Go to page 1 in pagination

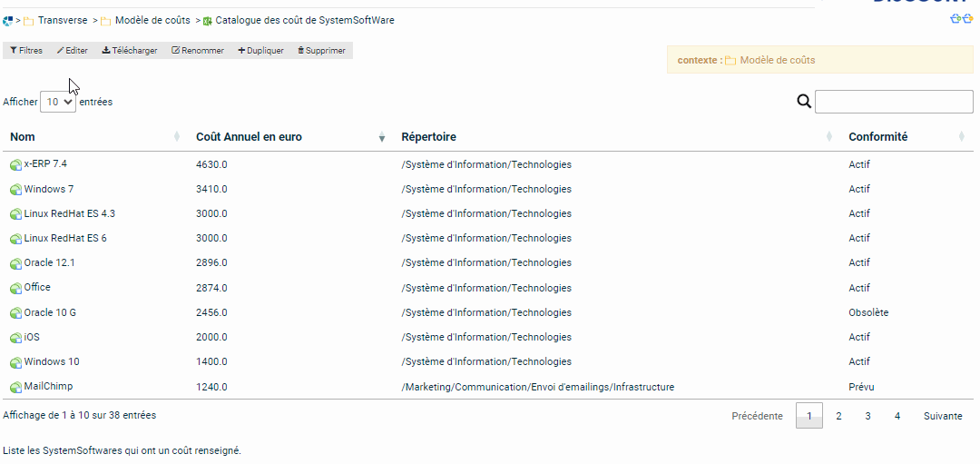(x=809, y=416)
